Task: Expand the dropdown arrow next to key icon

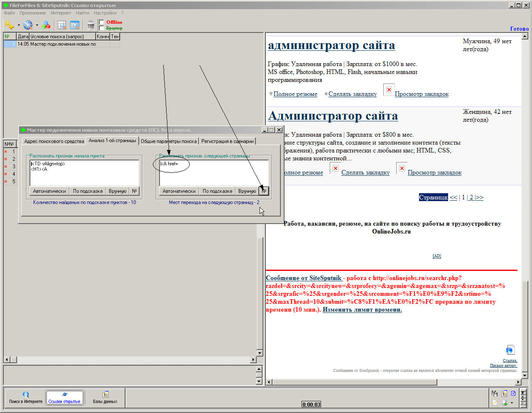Action: (19, 25)
